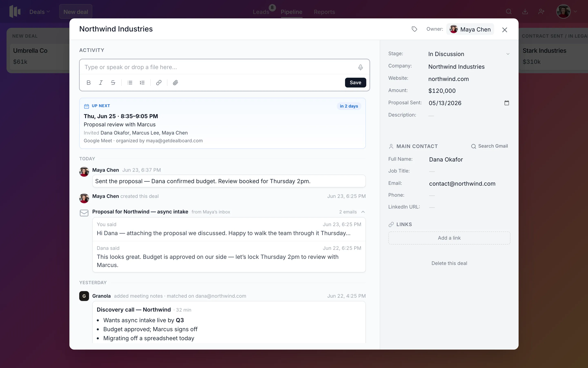The image size is (588, 368).
Task: Click the profile avatar in top bar
Action: (563, 11)
